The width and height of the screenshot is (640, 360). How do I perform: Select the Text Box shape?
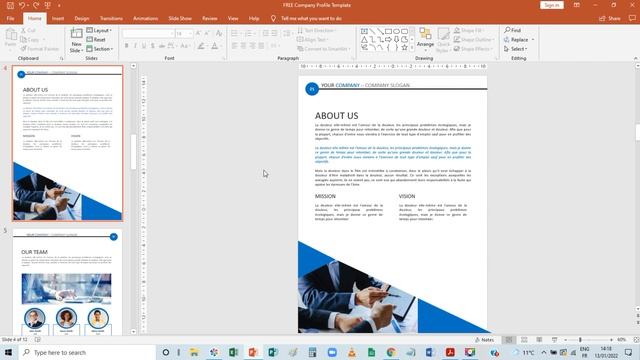pos(364,31)
